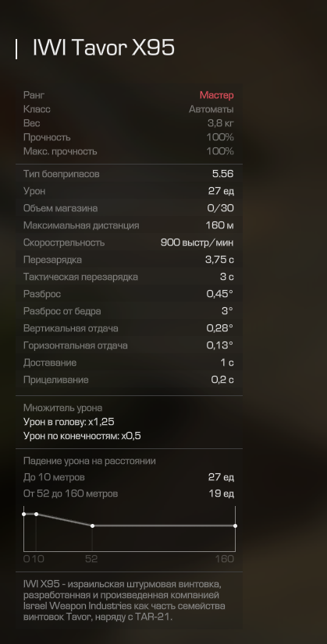Click the 160 meter graph endpoint
The height and width of the screenshot is (644, 327).
(x=235, y=525)
